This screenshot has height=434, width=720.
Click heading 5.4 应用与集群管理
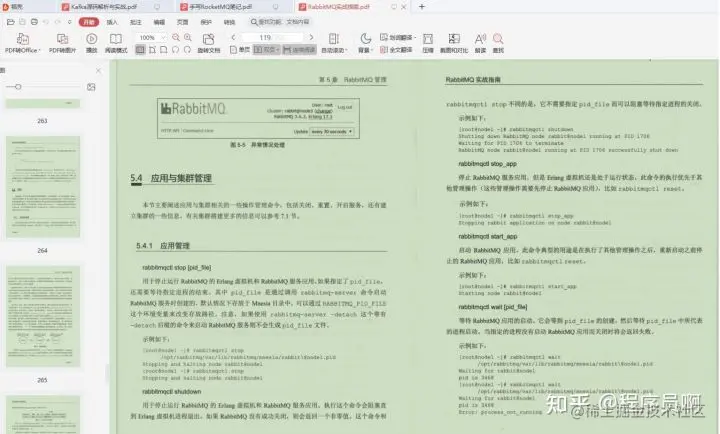(x=171, y=178)
